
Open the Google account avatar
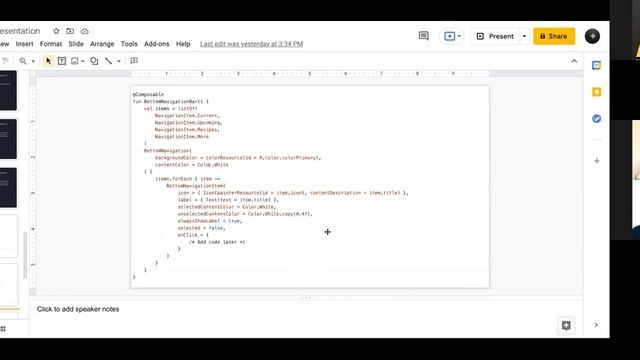pyautogui.click(x=592, y=36)
